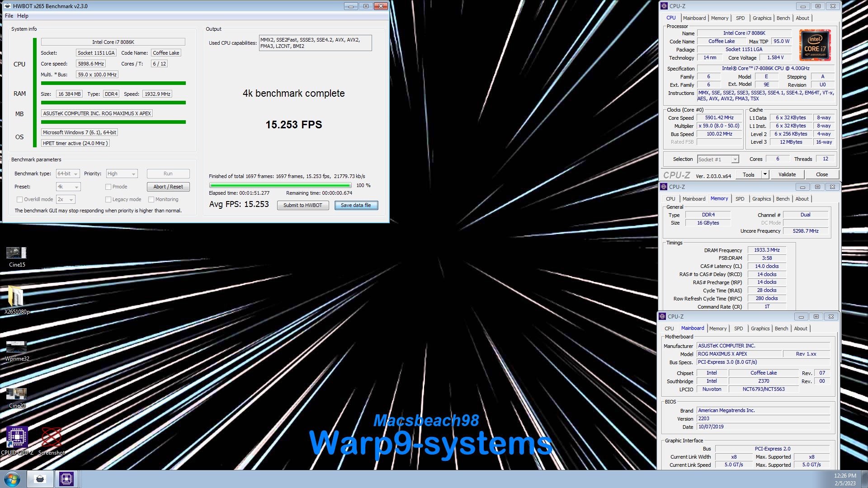Open the Cine15 desktop shortcut
The image size is (868, 488).
pos(17,257)
